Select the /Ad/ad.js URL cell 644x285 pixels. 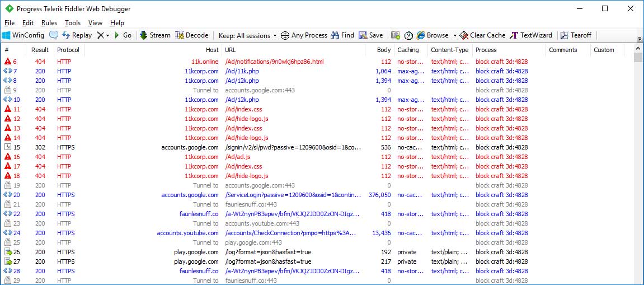tap(238, 157)
